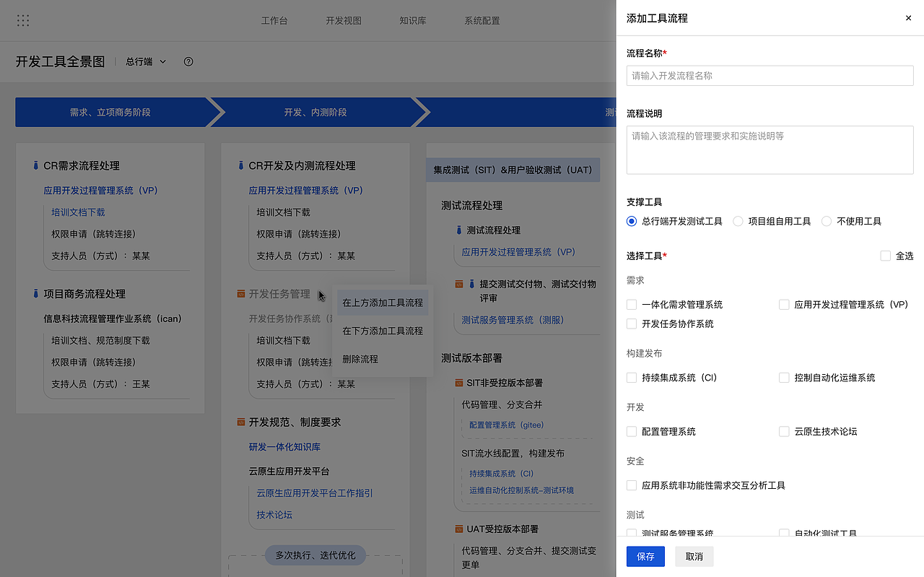Open the app launcher grid in the top-left corner
This screenshot has height=577, width=924.
click(22, 20)
